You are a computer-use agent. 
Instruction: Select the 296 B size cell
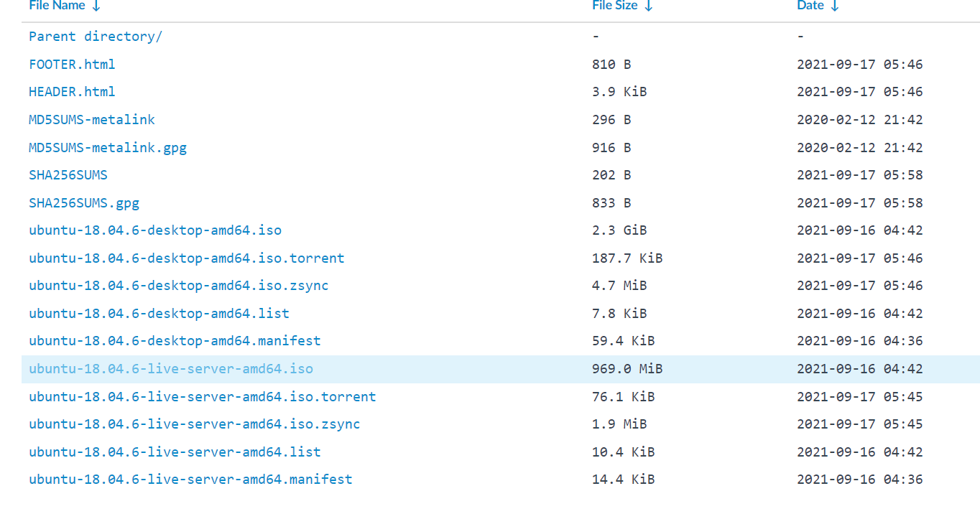(x=611, y=119)
